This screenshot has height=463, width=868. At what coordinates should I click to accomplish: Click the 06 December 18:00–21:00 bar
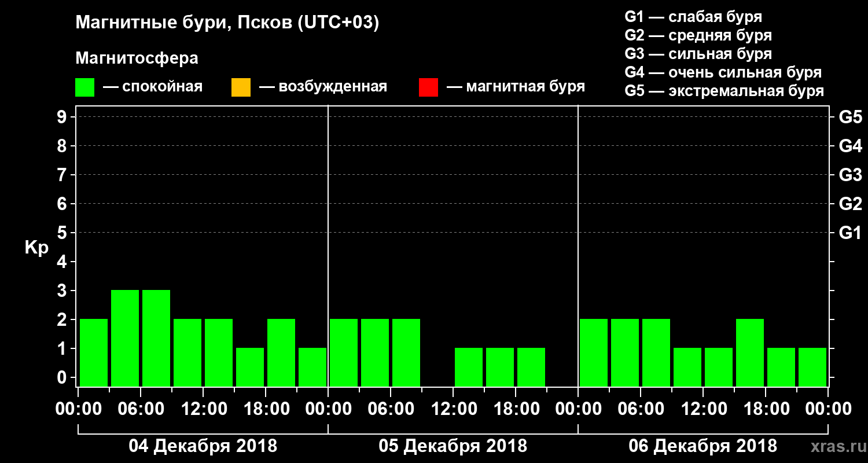tap(781, 367)
